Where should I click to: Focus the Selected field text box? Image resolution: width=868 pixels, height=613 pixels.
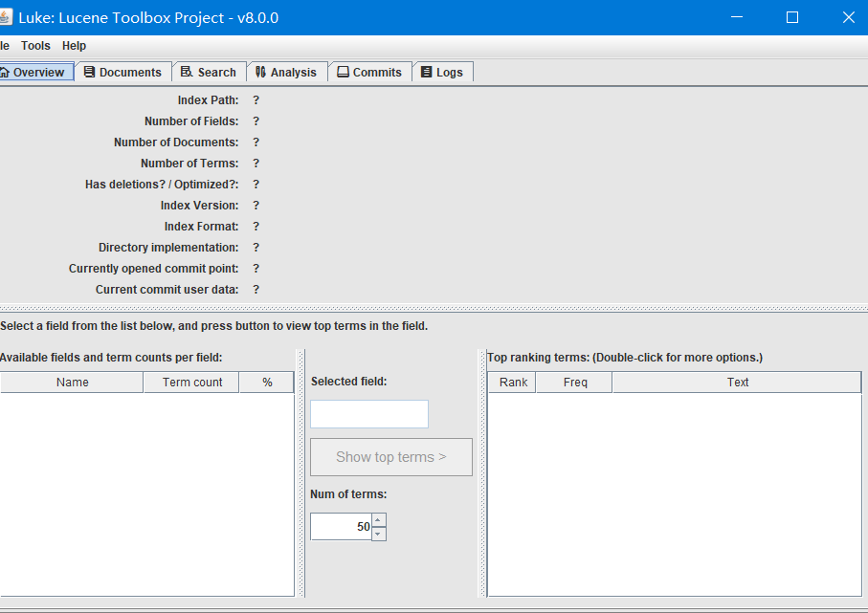pos(369,414)
